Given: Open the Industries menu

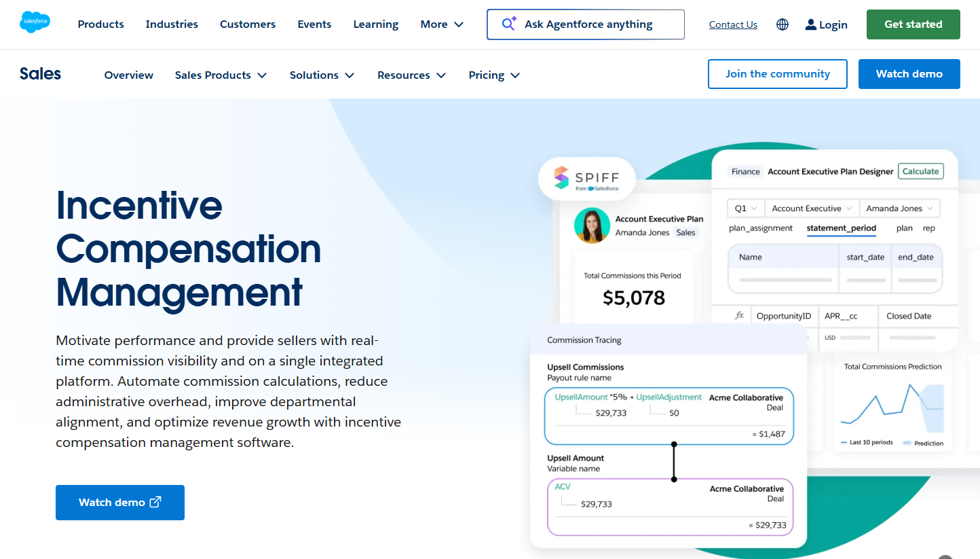Looking at the screenshot, I should [172, 24].
